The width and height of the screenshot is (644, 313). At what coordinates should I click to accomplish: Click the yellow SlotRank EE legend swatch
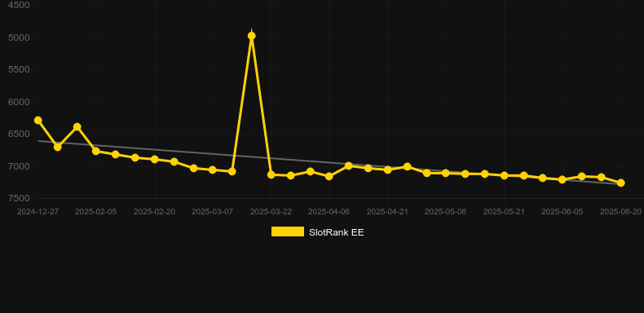(288, 231)
